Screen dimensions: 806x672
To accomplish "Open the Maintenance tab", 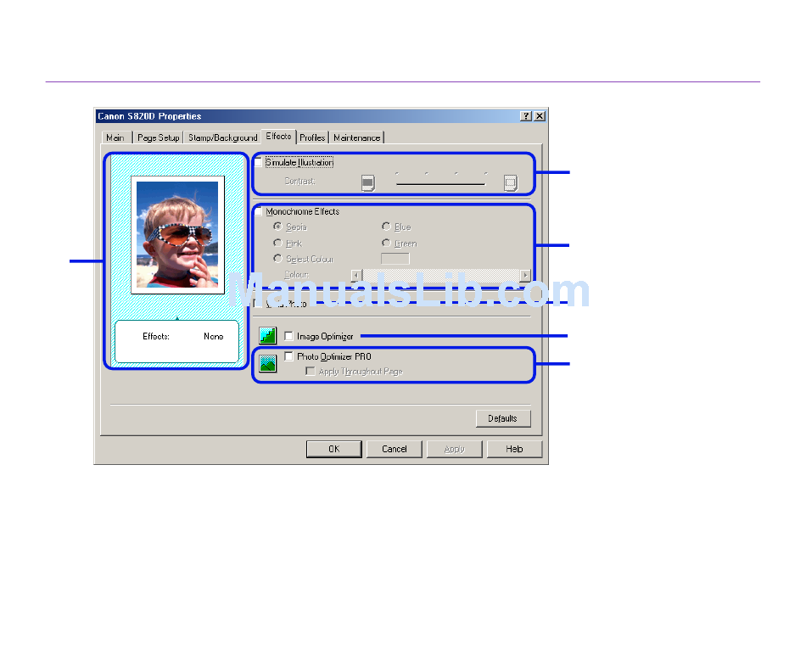I will (x=356, y=137).
